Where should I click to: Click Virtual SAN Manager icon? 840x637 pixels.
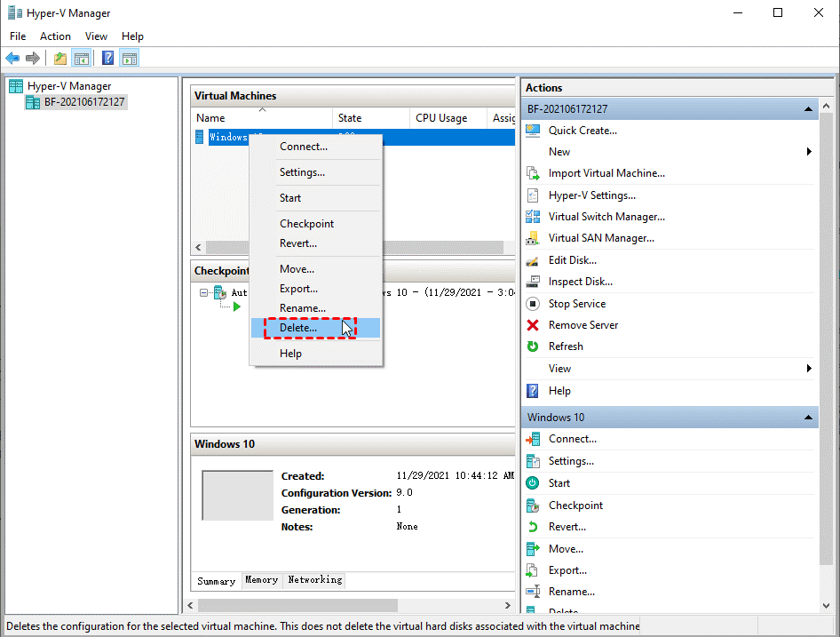[533, 238]
